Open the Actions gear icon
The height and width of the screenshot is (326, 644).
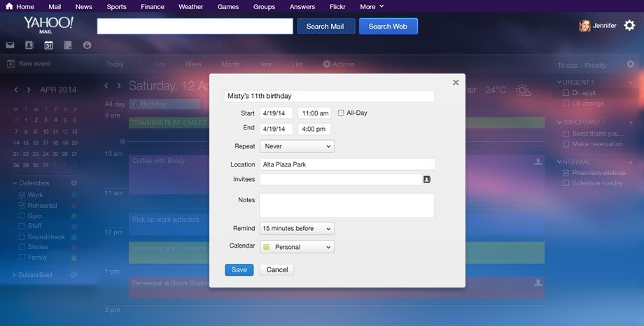326,64
